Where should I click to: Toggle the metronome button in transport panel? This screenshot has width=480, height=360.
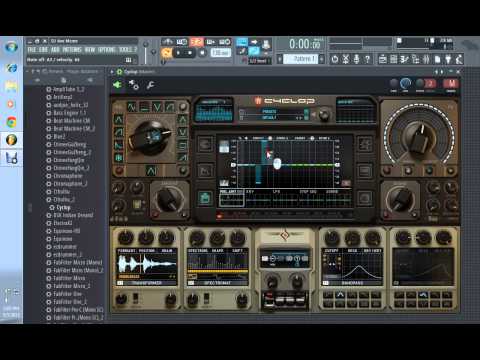click(x=168, y=42)
